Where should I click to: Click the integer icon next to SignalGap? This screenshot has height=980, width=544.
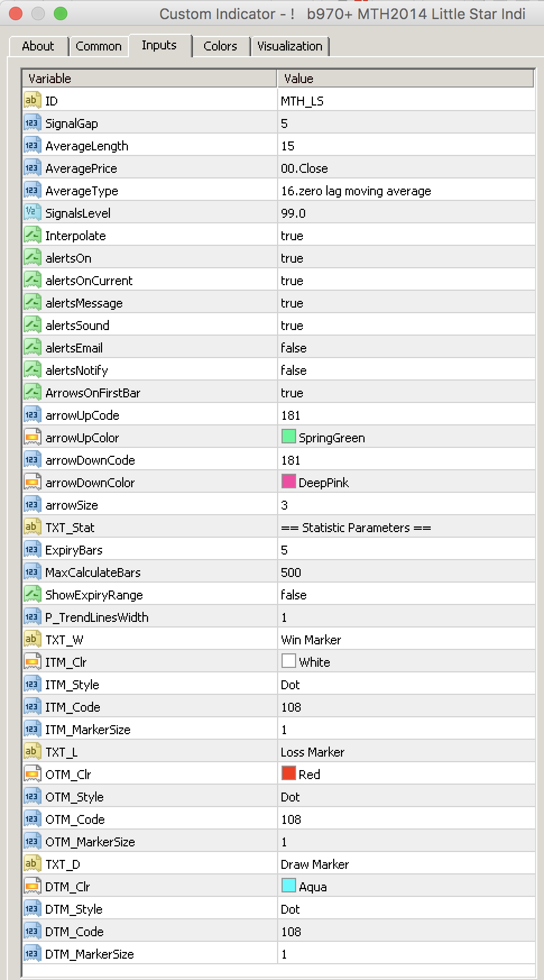[x=32, y=123]
